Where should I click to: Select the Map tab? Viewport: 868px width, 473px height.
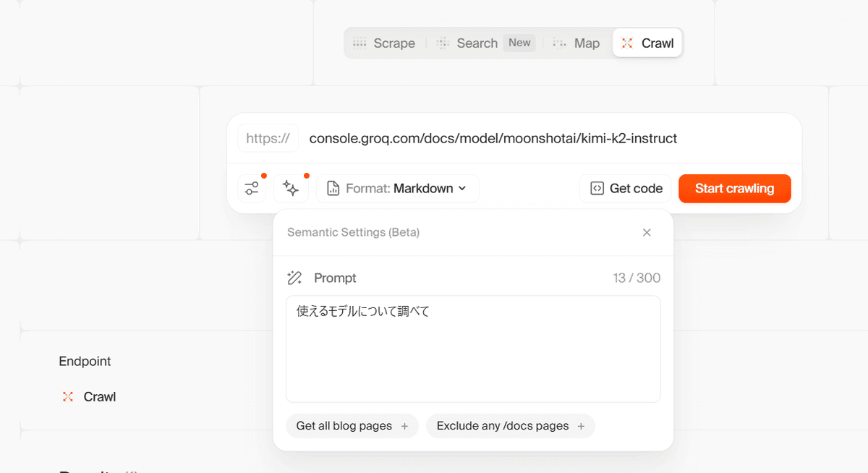(576, 43)
